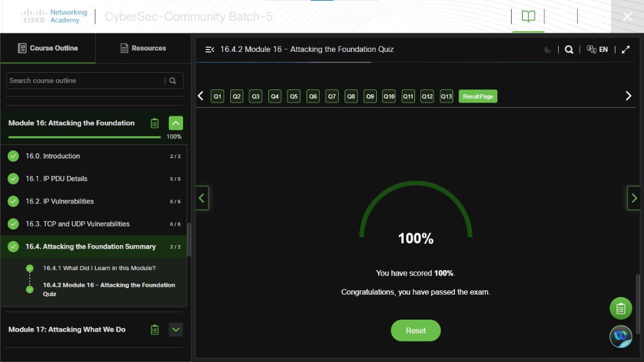Go to question Q9
Screen dimensions: 644x362
(370, 96)
